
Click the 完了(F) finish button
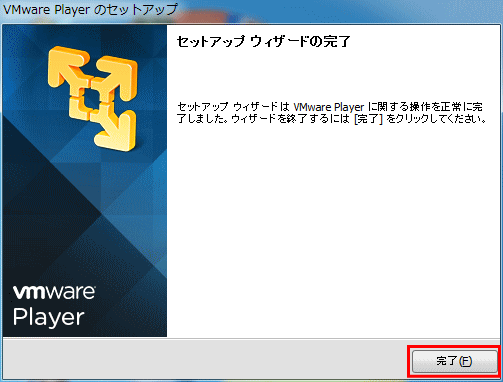click(x=454, y=361)
